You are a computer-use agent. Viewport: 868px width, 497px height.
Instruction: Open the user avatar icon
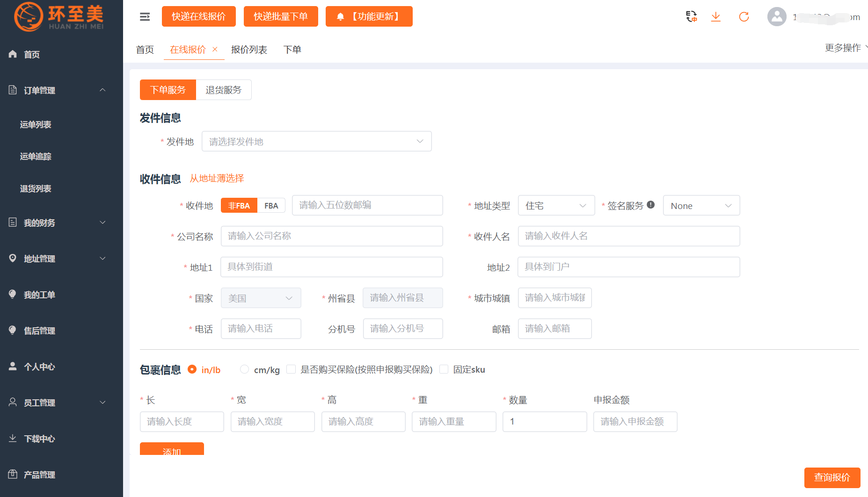pyautogui.click(x=777, y=17)
